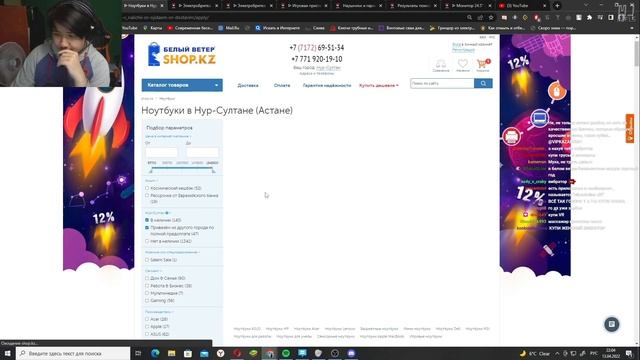Check Рассрочка от Евразийского банка checkbox
Screen dimensions: 640x360
(147, 196)
